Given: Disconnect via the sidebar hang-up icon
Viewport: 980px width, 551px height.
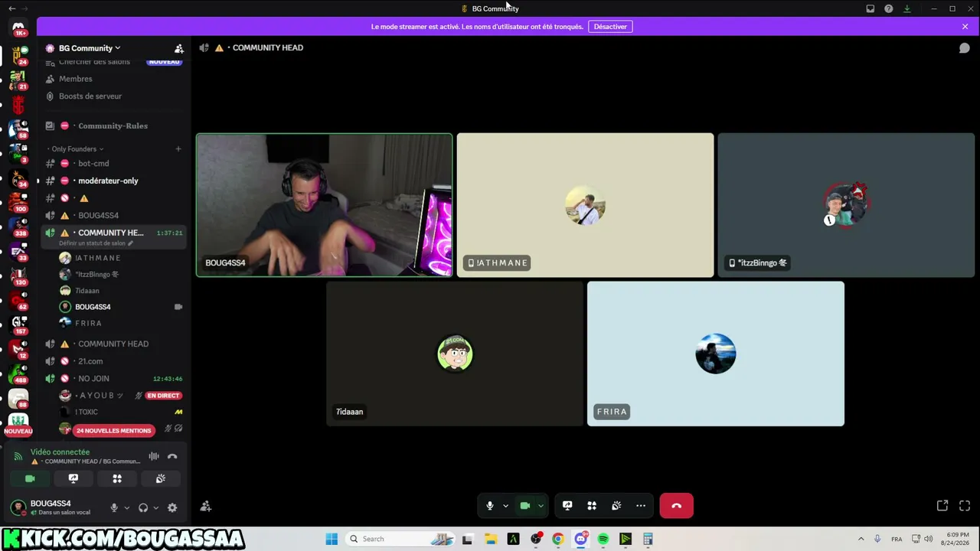Looking at the screenshot, I should coord(172,457).
